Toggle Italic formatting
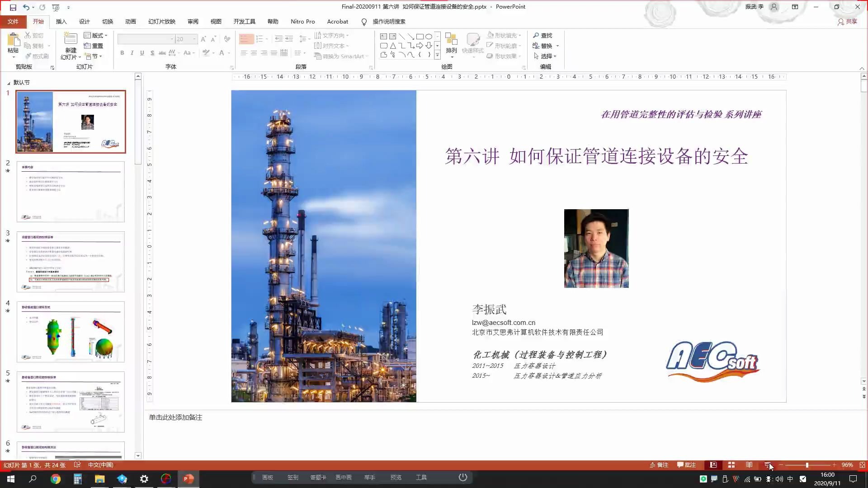 (132, 53)
